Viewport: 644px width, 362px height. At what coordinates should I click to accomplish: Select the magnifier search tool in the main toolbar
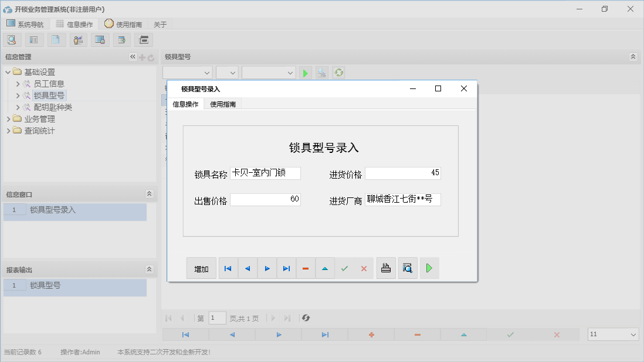(x=12, y=39)
